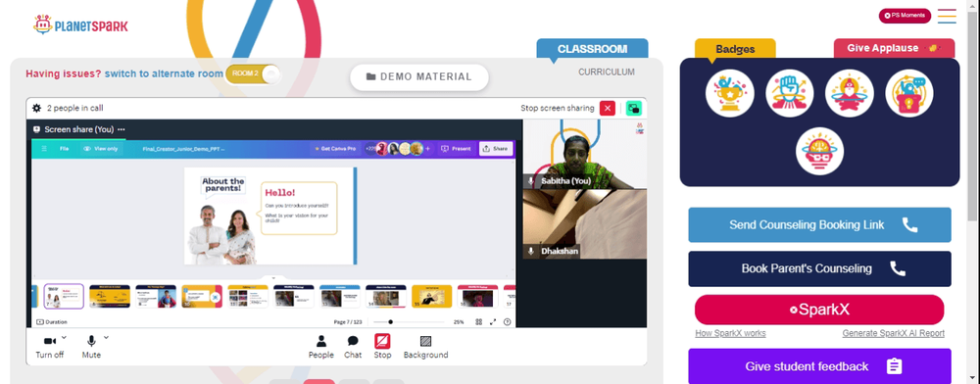Click the About the parents main slide
The image size is (980, 384).
pos(270,216)
